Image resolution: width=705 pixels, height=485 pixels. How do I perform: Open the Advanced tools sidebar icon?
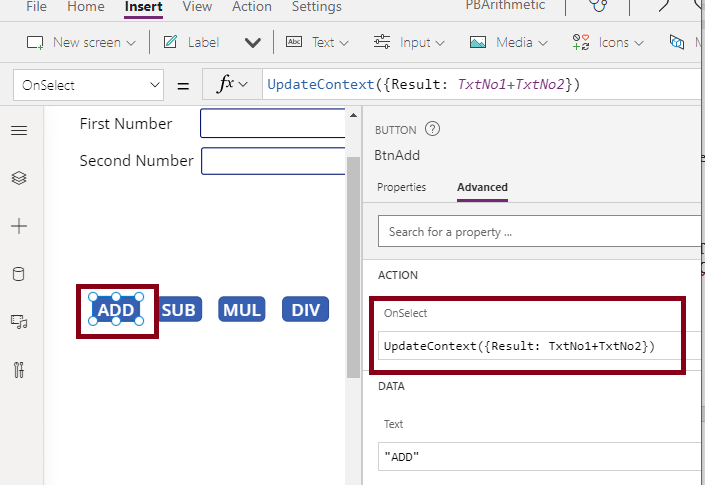tap(19, 370)
